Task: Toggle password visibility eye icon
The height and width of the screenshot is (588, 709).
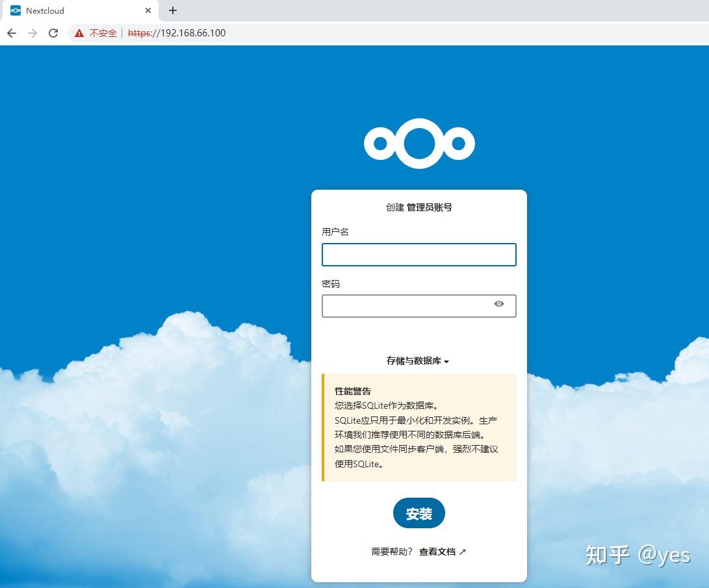Action: (x=498, y=303)
